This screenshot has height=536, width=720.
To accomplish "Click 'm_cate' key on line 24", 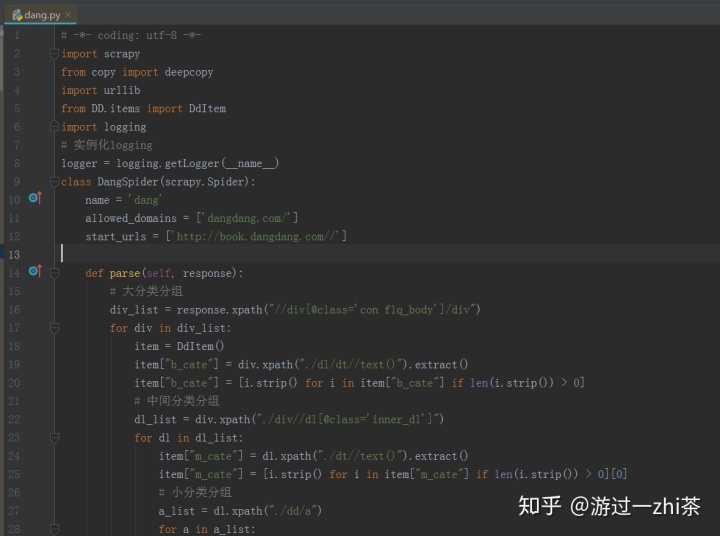I will 213,456.
